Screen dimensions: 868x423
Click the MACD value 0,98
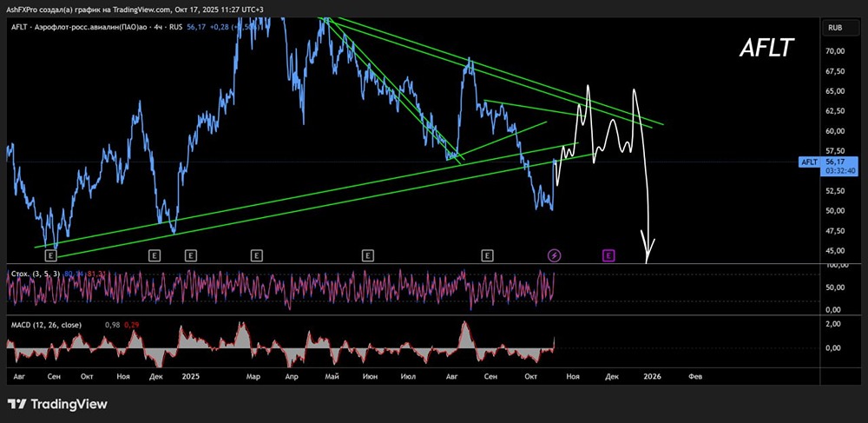(x=112, y=325)
